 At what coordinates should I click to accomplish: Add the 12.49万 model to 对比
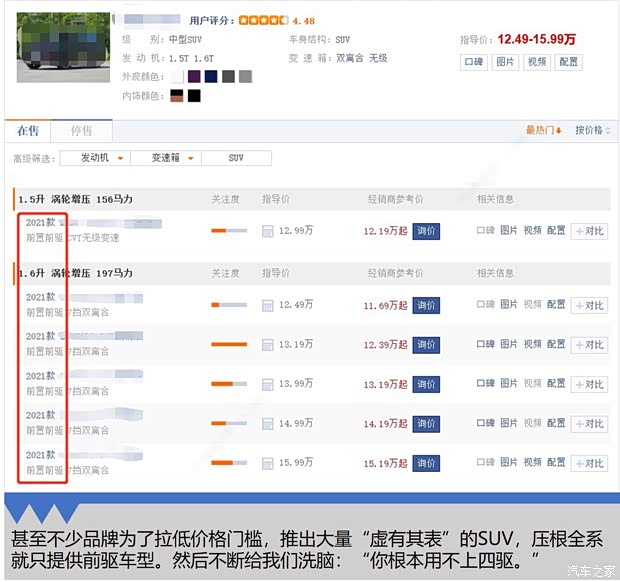tap(589, 306)
